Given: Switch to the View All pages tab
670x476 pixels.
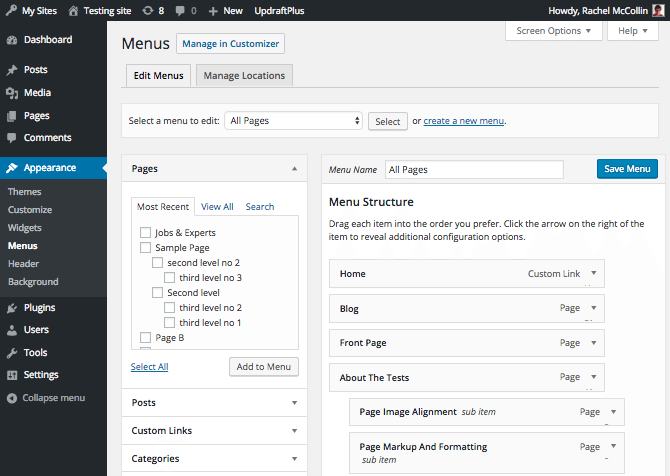Looking at the screenshot, I should (x=217, y=207).
